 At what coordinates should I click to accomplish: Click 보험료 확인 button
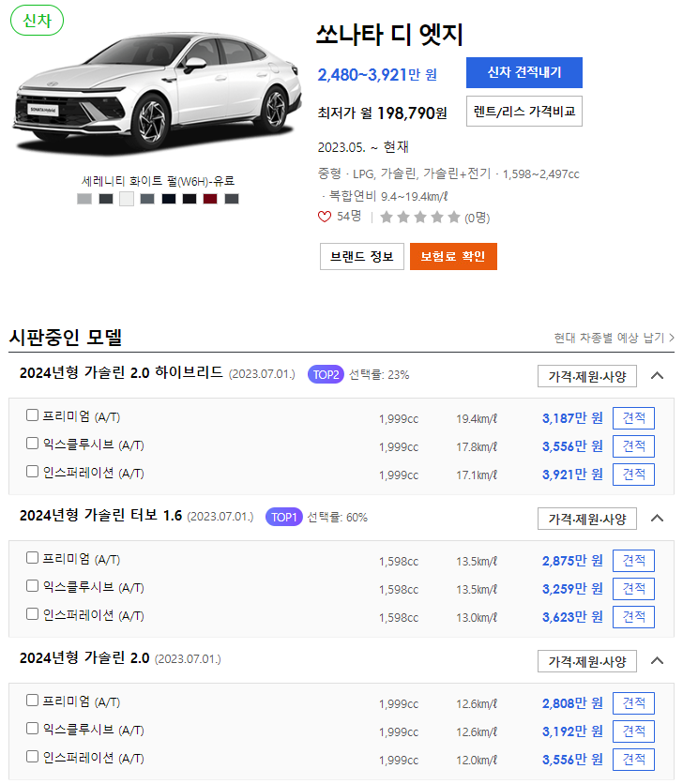(453, 257)
